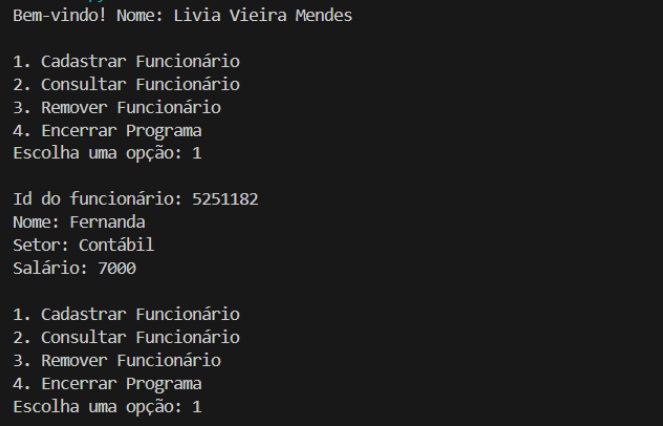Click first '1. Cadastrar Funcionário' menu line
The height and width of the screenshot is (426, 663).
point(126,62)
